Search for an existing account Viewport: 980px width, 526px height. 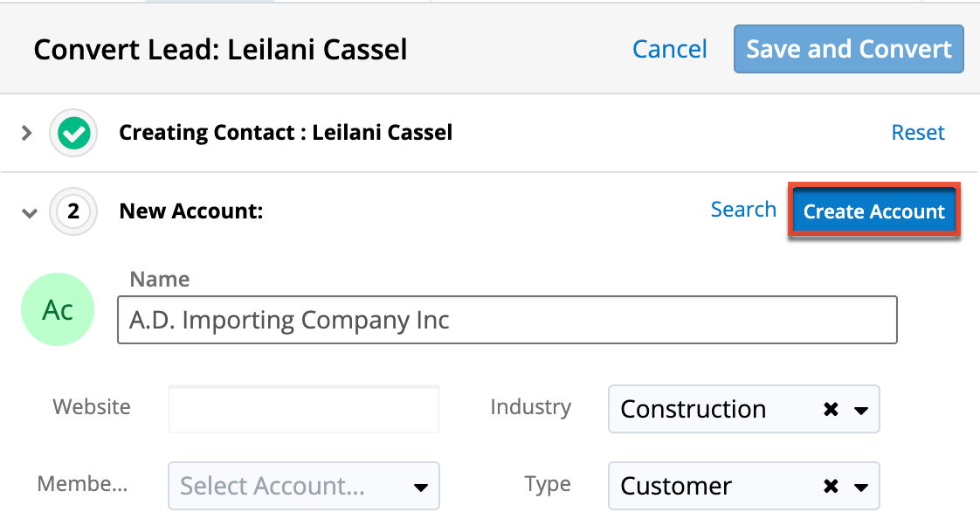743,210
